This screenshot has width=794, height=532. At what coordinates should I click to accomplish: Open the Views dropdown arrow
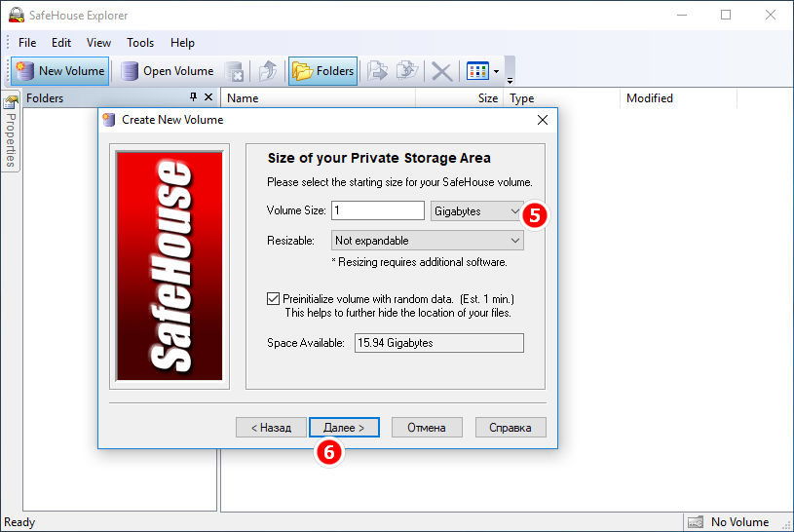coord(496,71)
